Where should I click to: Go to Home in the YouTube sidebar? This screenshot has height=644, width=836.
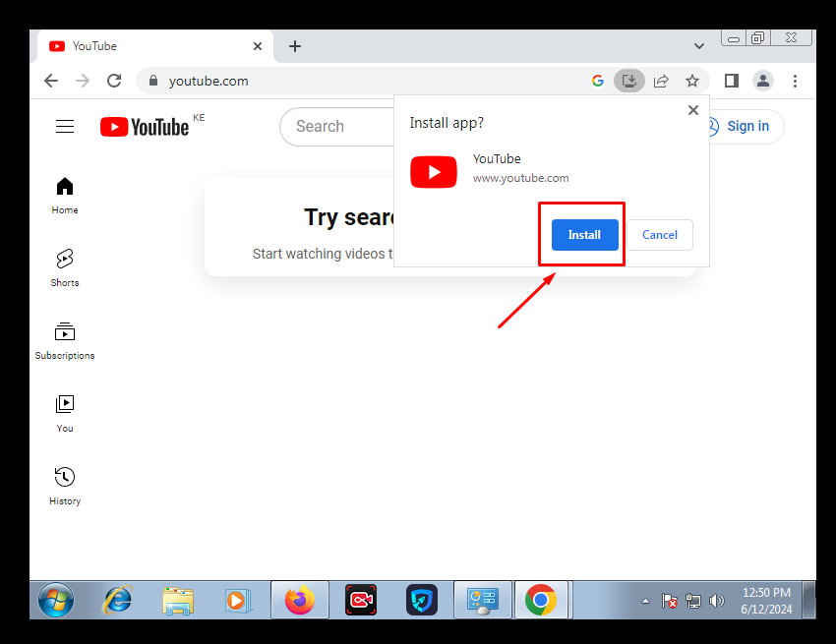pos(65,196)
